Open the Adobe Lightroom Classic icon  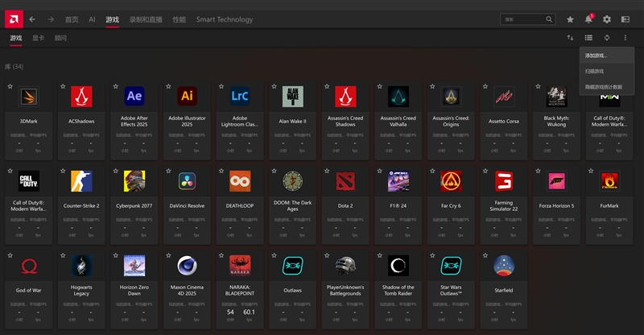tap(240, 96)
